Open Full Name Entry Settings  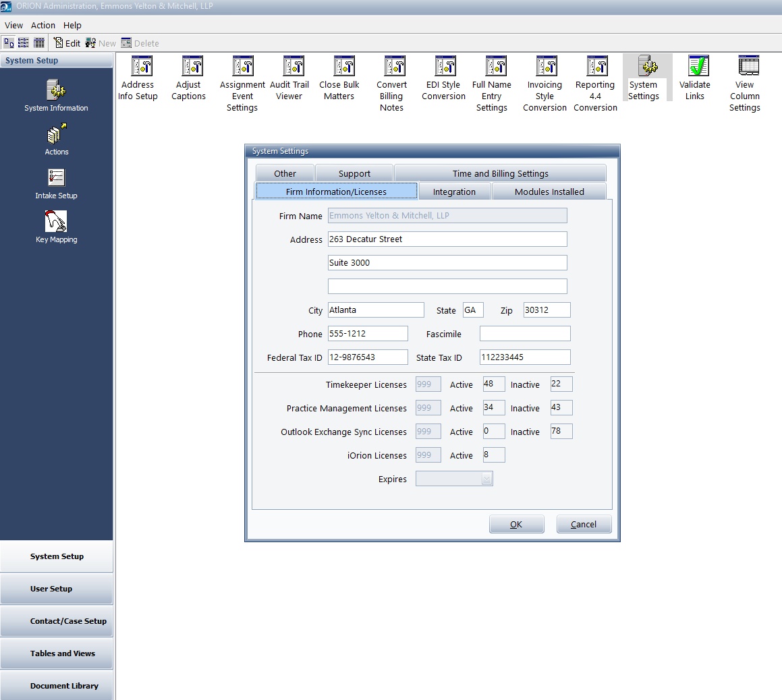click(492, 84)
